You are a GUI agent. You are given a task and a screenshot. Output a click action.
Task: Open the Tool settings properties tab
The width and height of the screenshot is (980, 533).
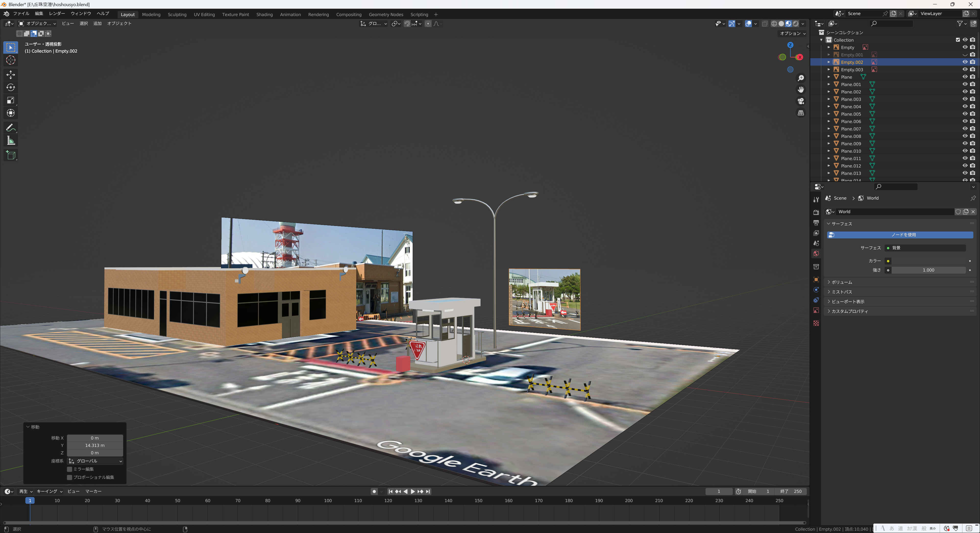816,200
